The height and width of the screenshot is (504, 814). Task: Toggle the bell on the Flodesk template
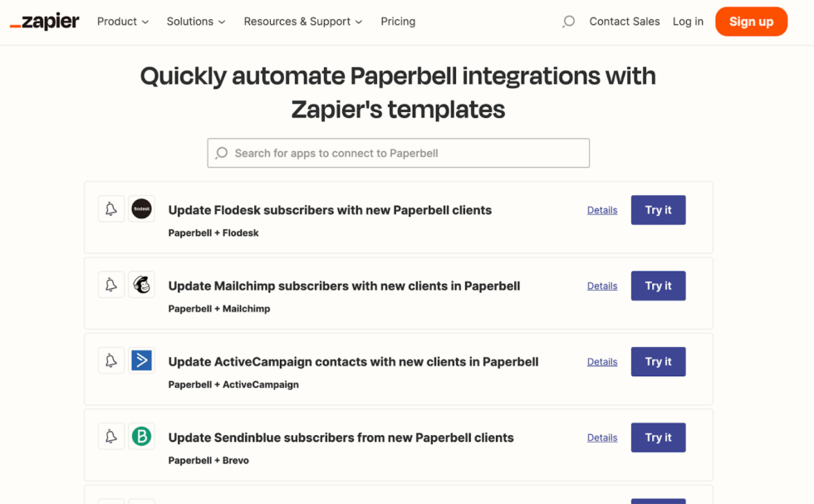coord(111,209)
